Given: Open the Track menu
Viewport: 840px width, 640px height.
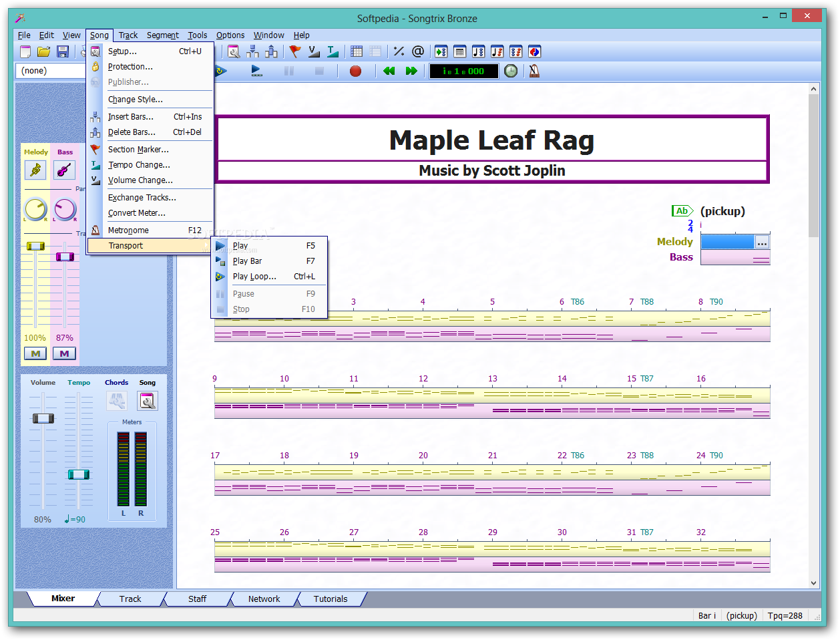Looking at the screenshot, I should click(128, 35).
